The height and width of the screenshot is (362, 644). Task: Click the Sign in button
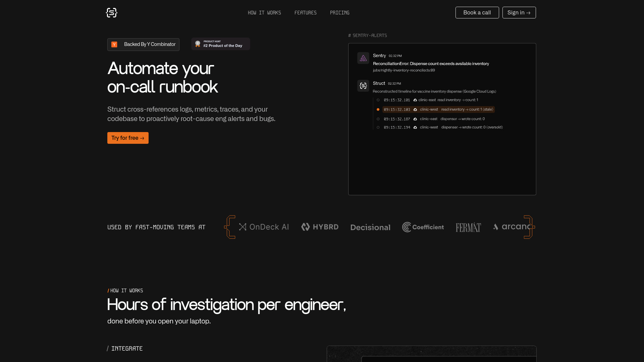(x=519, y=13)
